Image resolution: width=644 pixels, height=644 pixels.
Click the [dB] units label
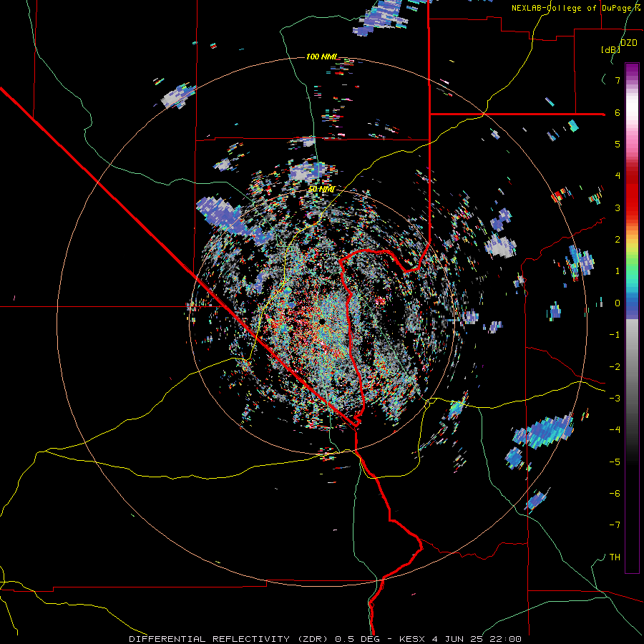(610, 50)
